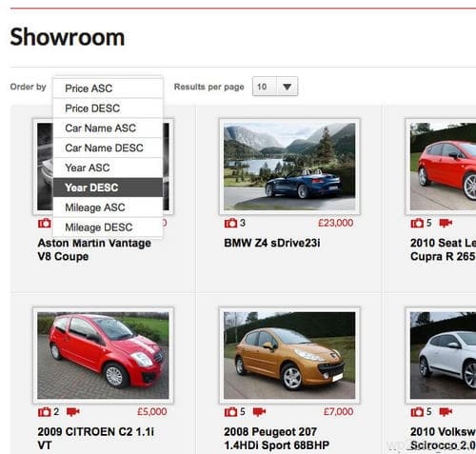Open the red Citroen C2 photo
476x454 pixels.
pyautogui.click(x=103, y=355)
